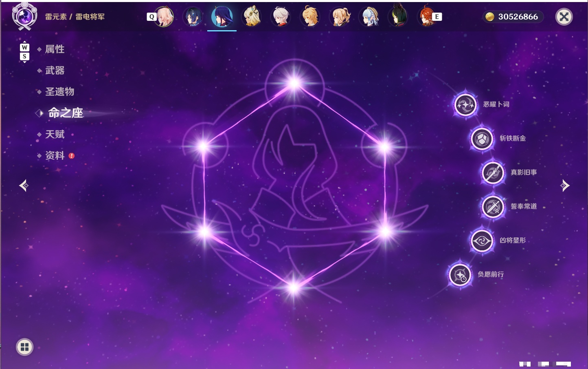Open the 恶曜卜词 constellation icon
This screenshot has width=588, height=369.
coord(465,105)
